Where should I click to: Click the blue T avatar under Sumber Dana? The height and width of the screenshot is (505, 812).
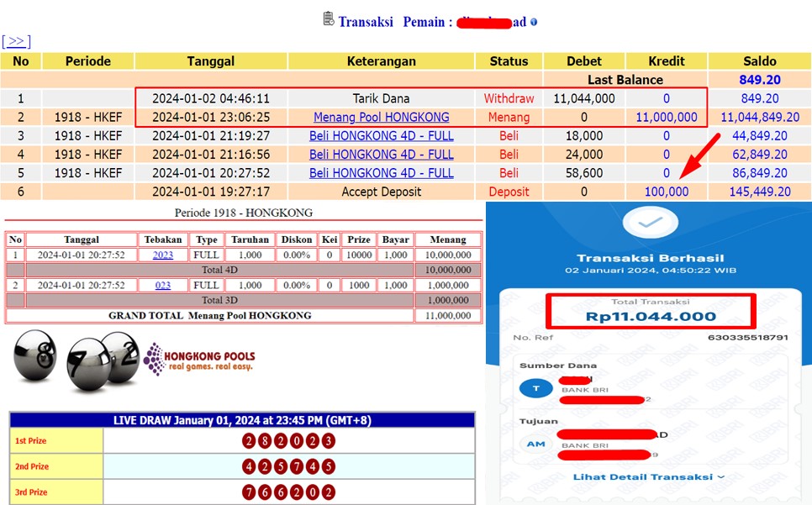point(535,388)
